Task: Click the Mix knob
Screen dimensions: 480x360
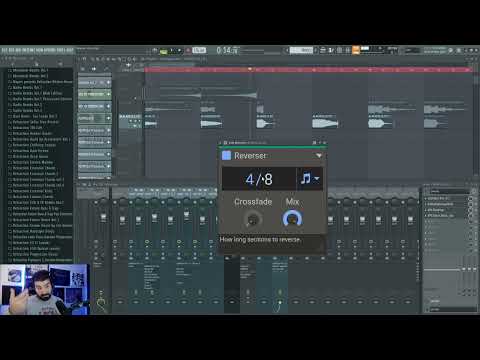Action: pyautogui.click(x=292, y=219)
